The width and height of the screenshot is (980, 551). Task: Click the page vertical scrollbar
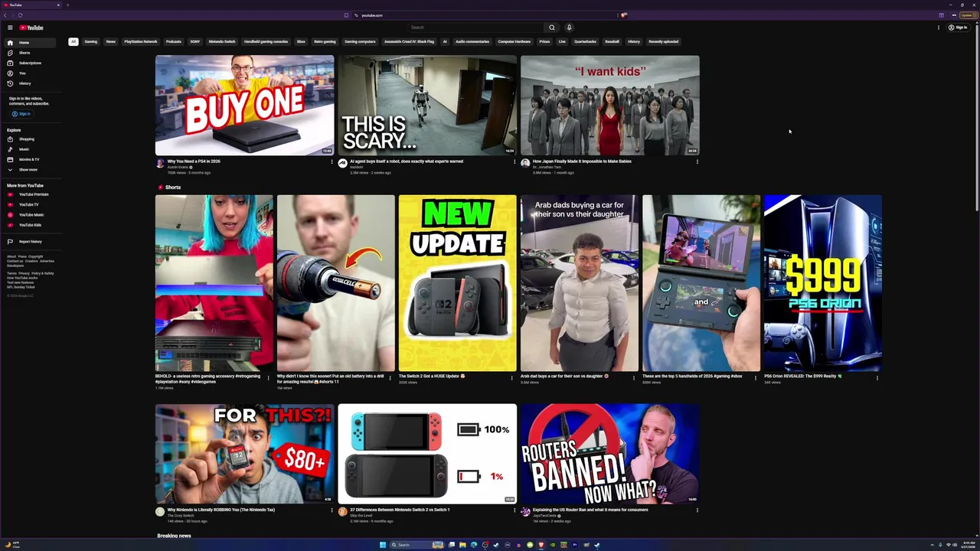pos(977,119)
